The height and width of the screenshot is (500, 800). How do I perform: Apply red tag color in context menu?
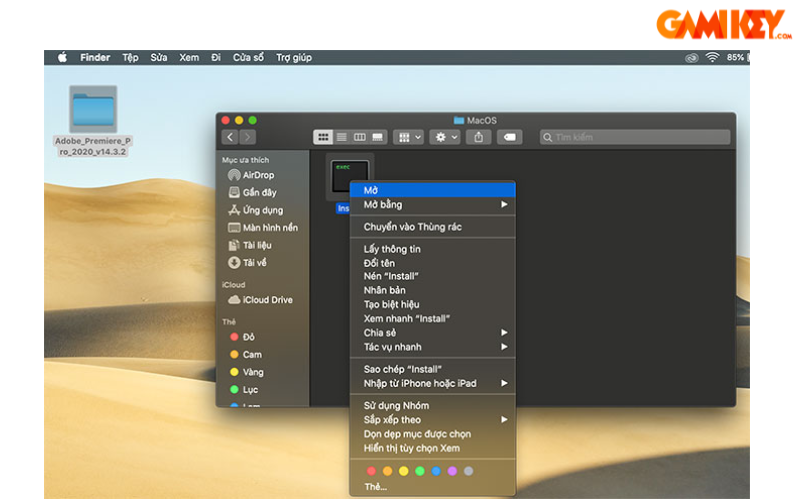[x=371, y=471]
